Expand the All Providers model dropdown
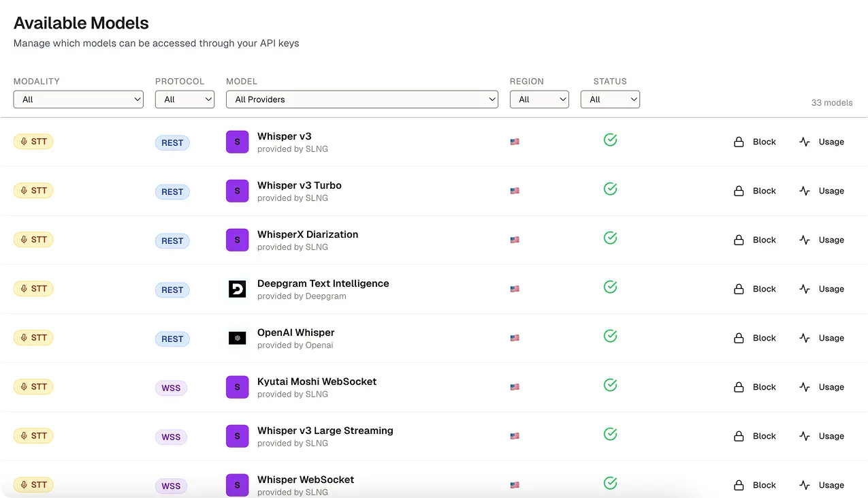The width and height of the screenshot is (868, 498). coord(362,99)
